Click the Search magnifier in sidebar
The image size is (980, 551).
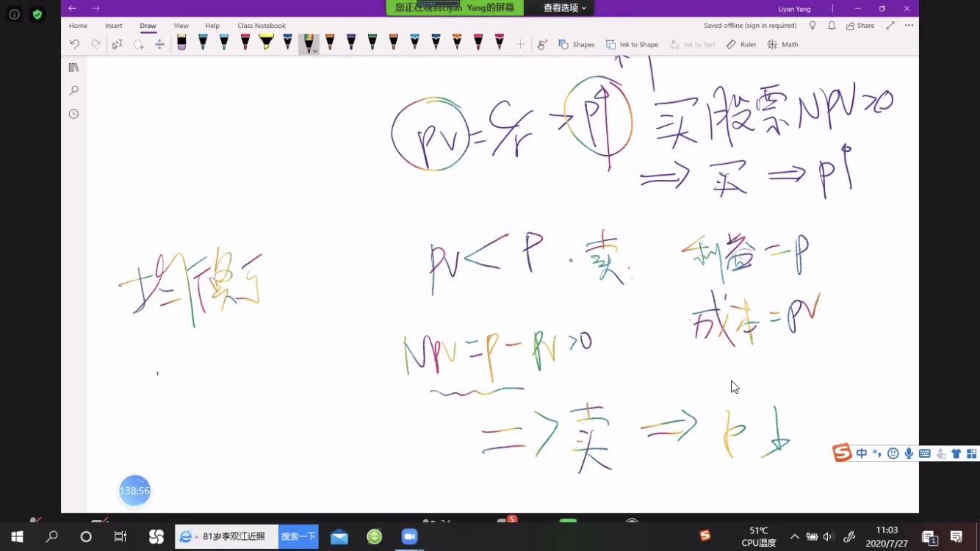pos(73,90)
